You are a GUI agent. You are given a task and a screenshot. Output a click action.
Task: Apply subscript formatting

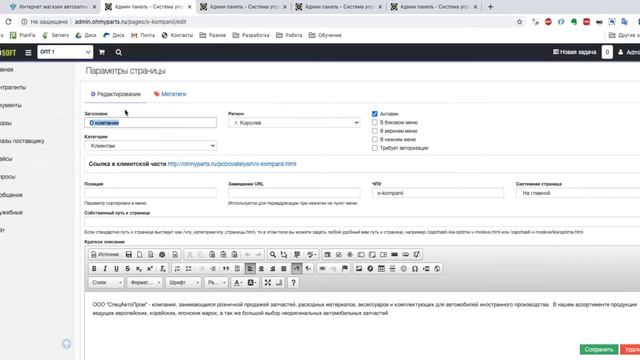[x=139, y=269]
